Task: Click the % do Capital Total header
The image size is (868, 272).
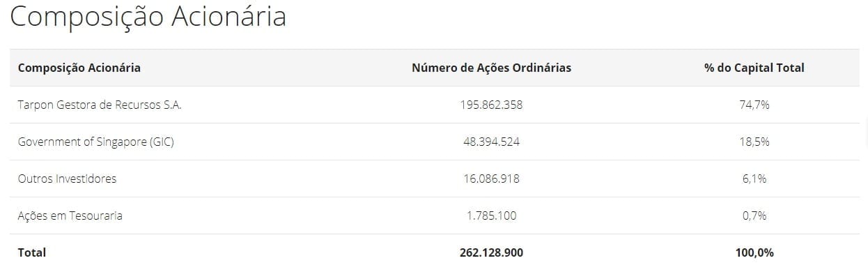Action: pyautogui.click(x=754, y=68)
